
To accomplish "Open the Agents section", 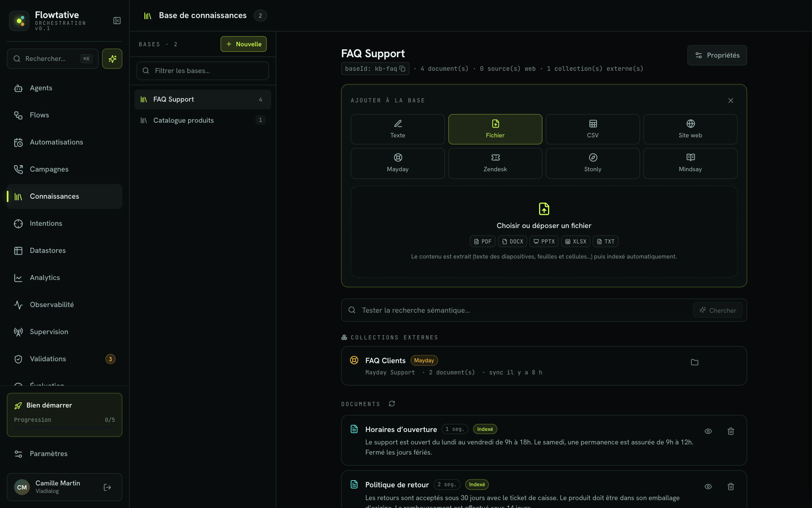I will click(x=64, y=88).
